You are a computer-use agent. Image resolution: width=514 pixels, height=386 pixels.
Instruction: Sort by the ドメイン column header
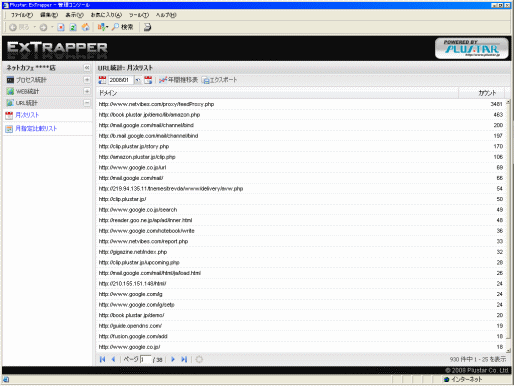coord(277,93)
